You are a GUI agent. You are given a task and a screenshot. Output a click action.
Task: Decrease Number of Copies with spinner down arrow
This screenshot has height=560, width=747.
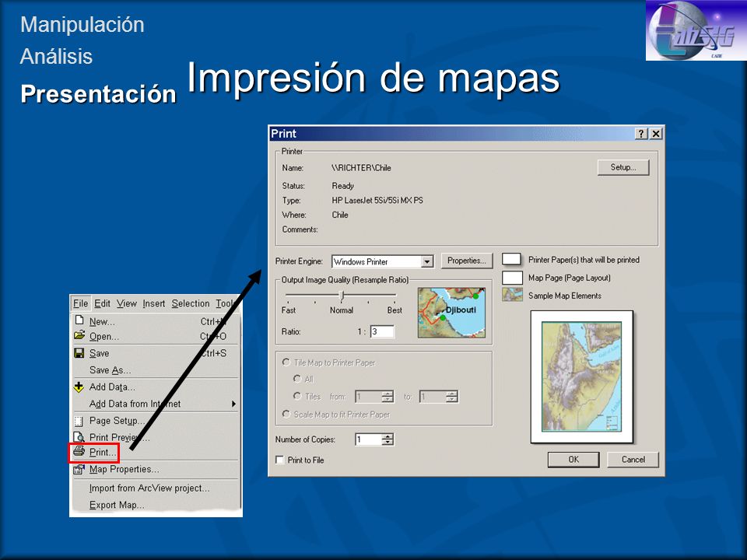388,443
